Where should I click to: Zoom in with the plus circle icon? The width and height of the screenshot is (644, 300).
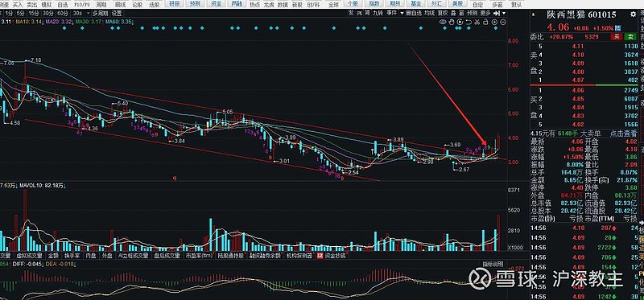(494, 22)
